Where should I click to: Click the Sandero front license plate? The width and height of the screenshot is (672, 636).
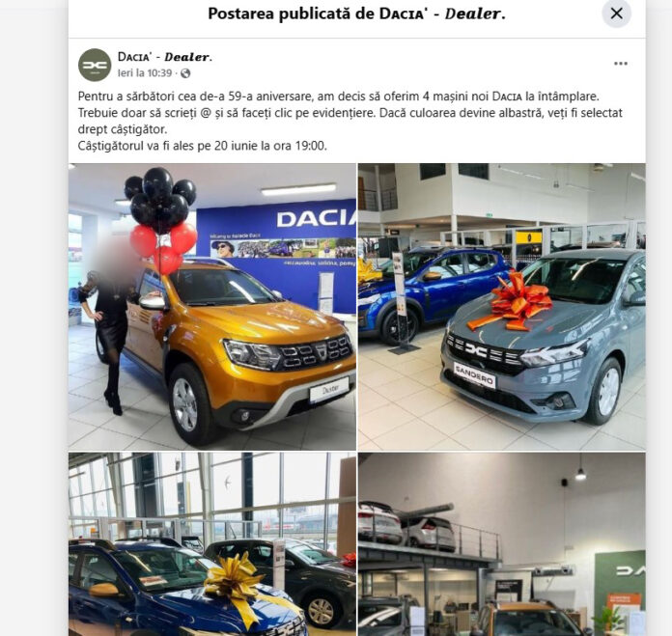(x=474, y=375)
